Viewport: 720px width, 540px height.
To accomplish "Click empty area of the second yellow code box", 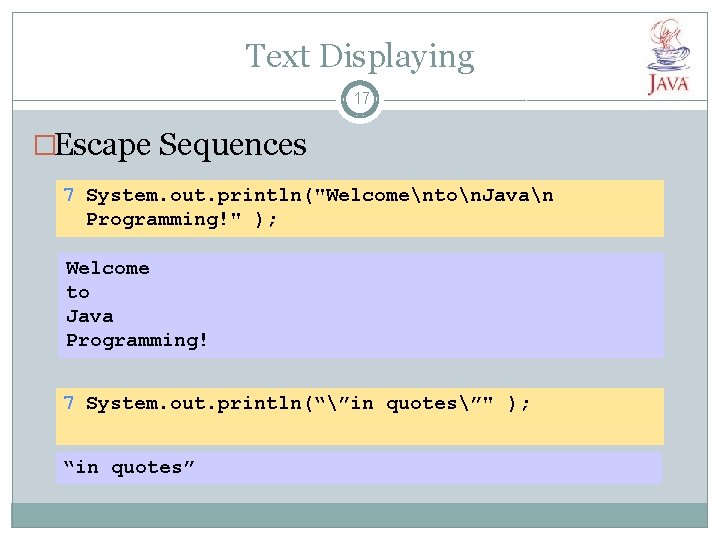I will tap(400, 430).
